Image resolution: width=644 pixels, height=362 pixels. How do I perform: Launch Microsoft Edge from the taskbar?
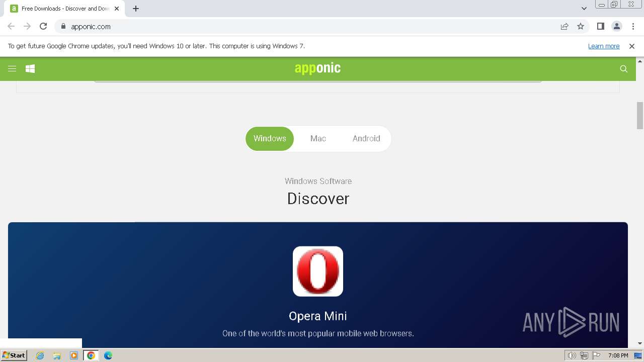[108, 355]
